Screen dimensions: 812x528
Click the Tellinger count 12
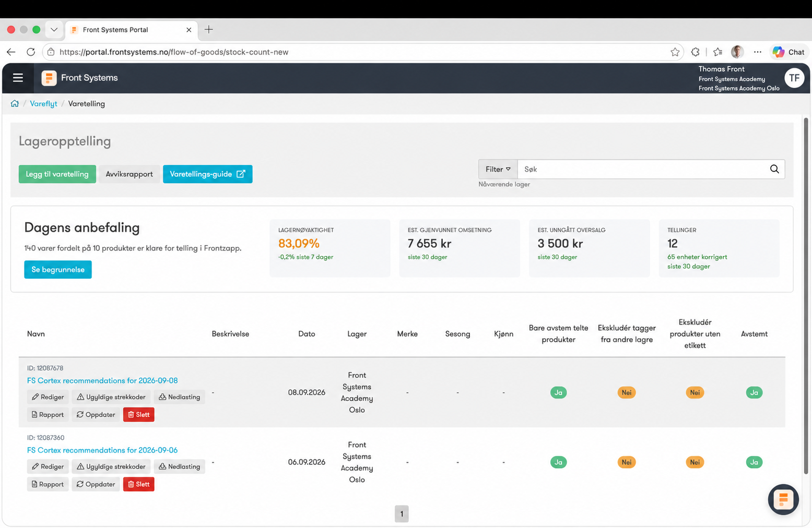click(x=673, y=244)
